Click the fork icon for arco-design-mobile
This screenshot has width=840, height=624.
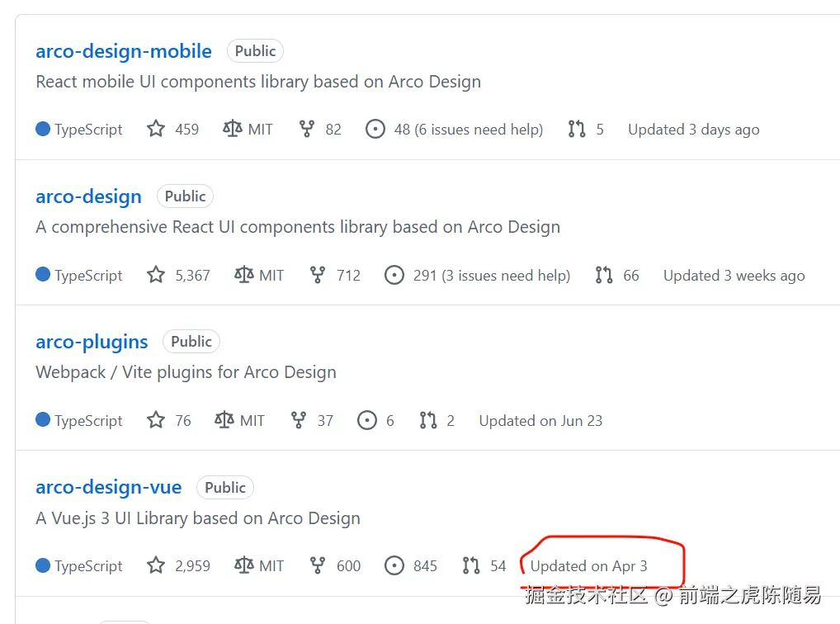[x=307, y=129]
